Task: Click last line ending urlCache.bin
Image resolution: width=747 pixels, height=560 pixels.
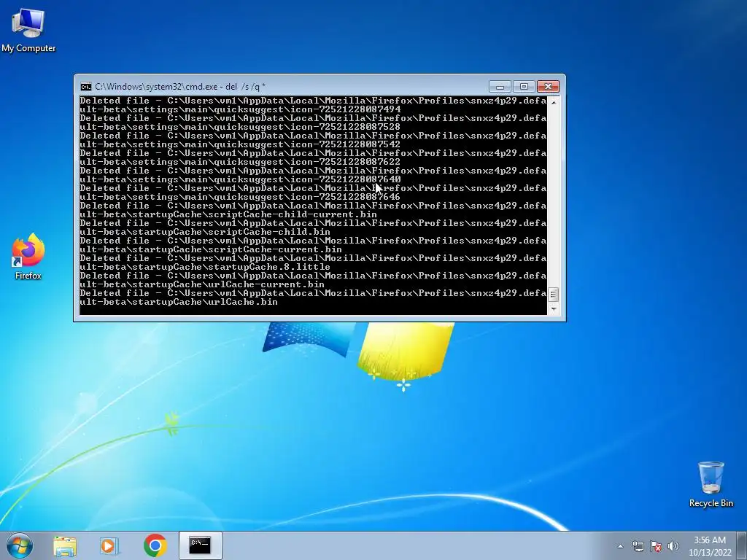Action: tap(179, 303)
